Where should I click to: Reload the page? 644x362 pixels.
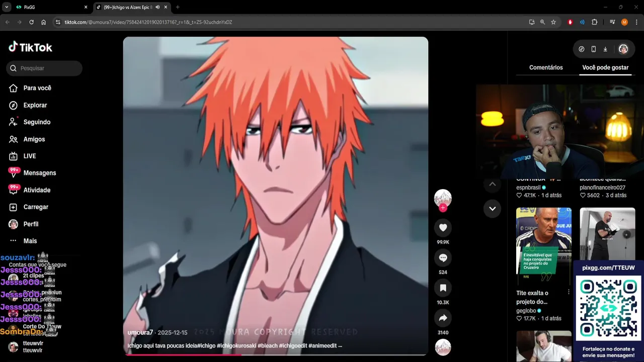point(31,22)
